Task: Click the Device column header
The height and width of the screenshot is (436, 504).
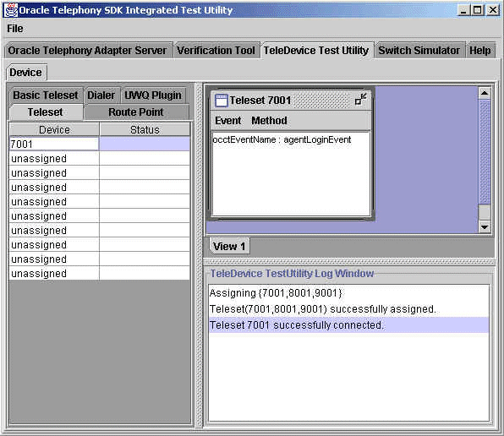Action: pos(54,130)
